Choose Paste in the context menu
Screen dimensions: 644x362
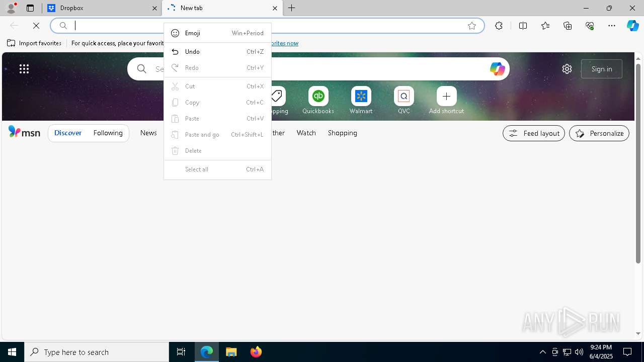tap(217, 119)
